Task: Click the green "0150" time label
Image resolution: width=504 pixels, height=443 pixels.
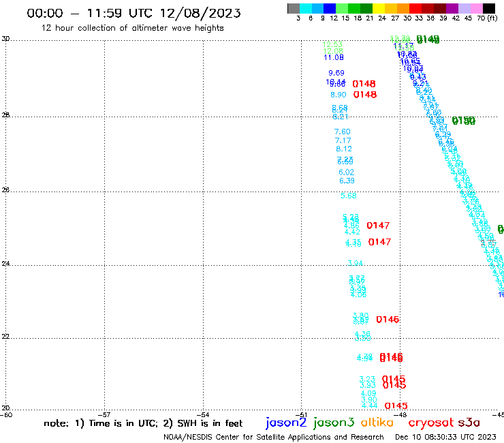Action: [x=464, y=121]
